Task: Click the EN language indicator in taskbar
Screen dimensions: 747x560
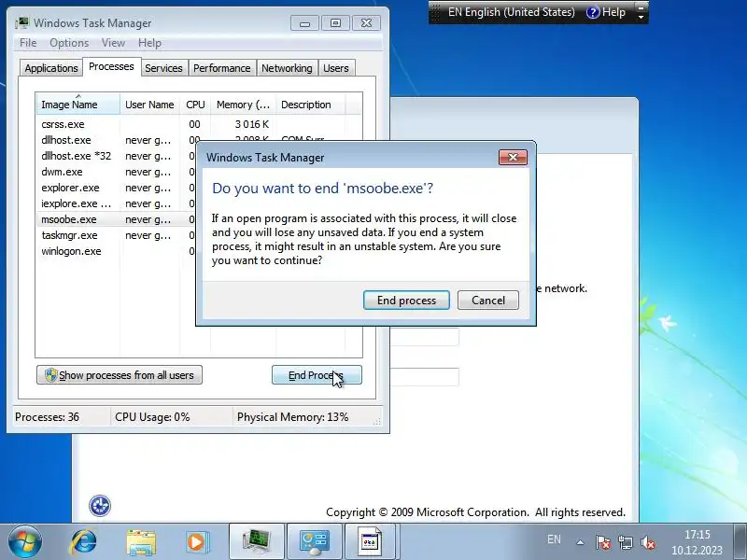Action: coord(554,539)
